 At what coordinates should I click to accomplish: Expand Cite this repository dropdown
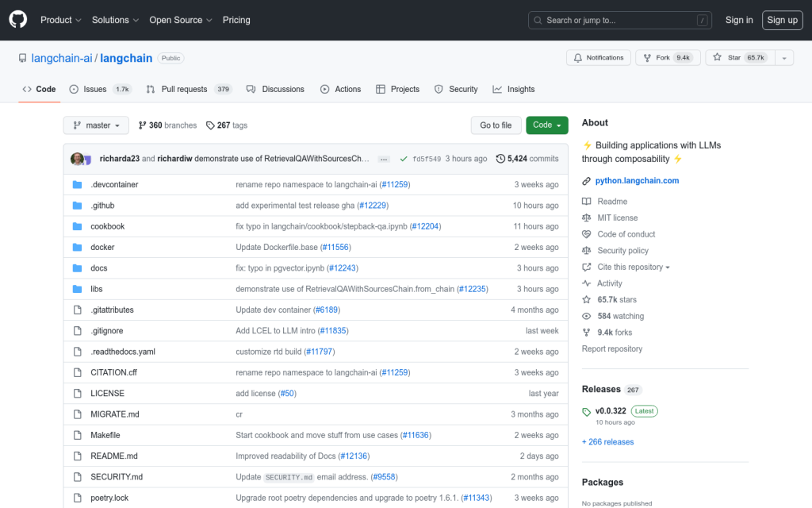point(634,267)
